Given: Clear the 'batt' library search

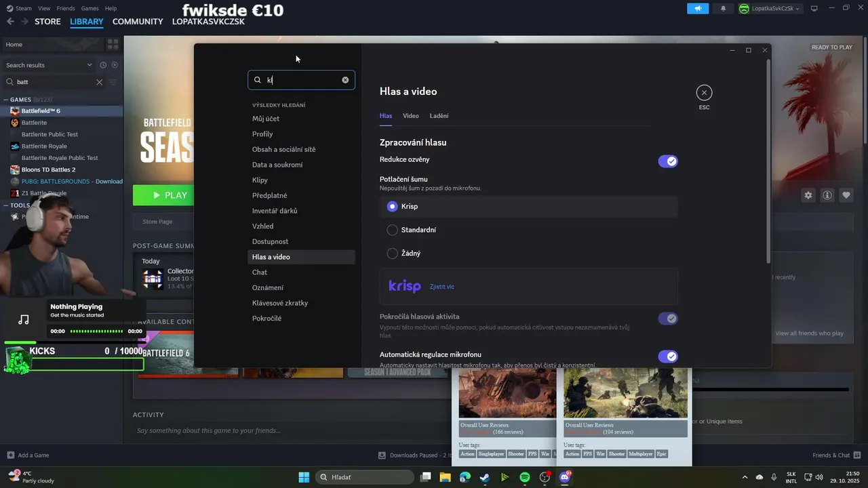Looking at the screenshot, I should 99,82.
